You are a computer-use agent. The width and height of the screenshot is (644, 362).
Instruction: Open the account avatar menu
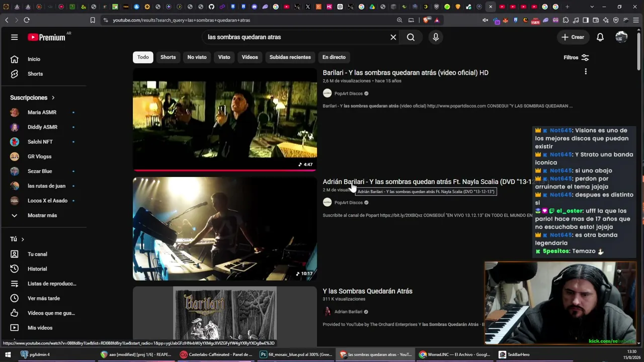point(621,37)
